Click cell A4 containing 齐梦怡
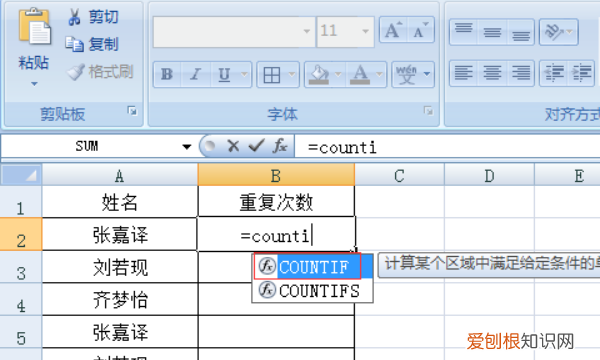The image size is (600, 360). [120, 300]
